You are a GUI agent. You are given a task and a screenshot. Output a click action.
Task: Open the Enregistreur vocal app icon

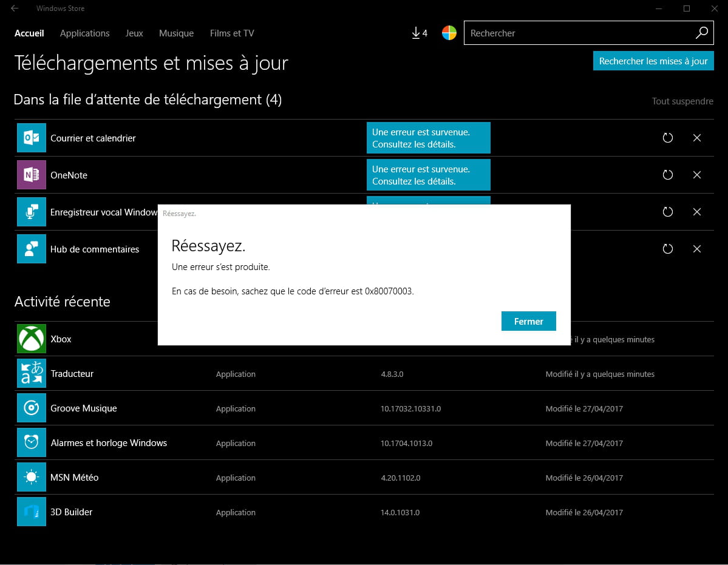[32, 212]
